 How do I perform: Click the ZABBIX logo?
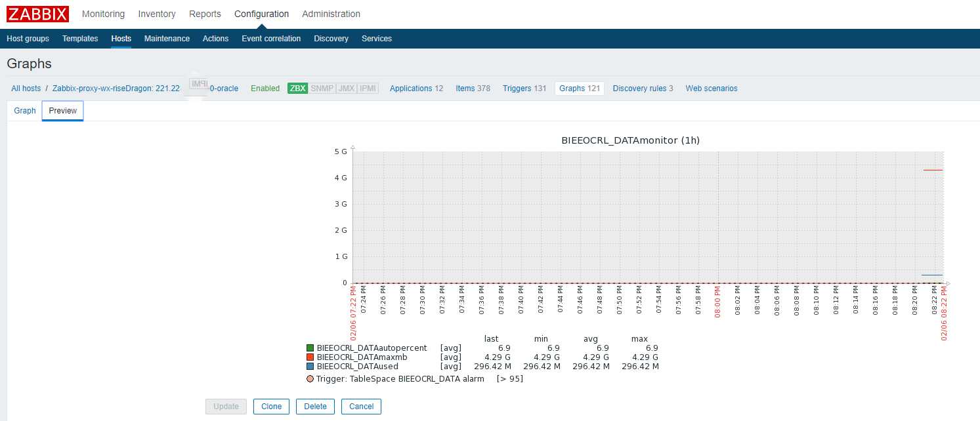[x=37, y=14]
